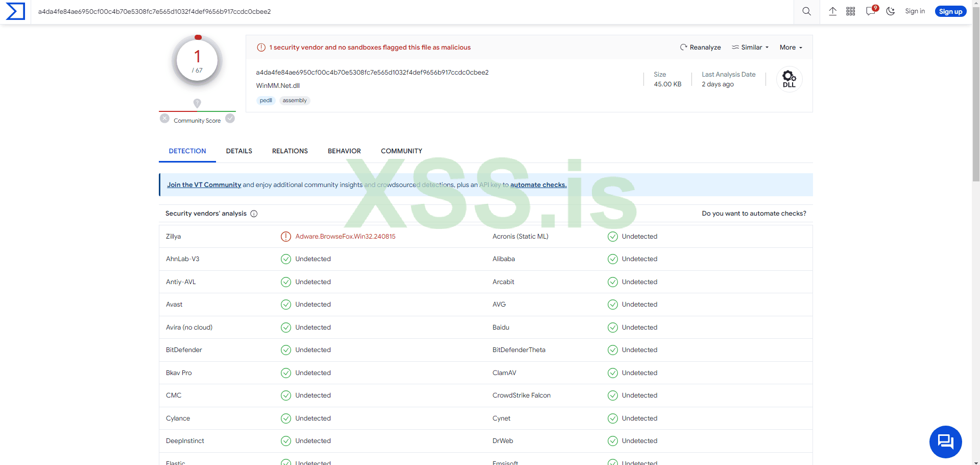Click the malicious flag warning icon

coord(261,48)
